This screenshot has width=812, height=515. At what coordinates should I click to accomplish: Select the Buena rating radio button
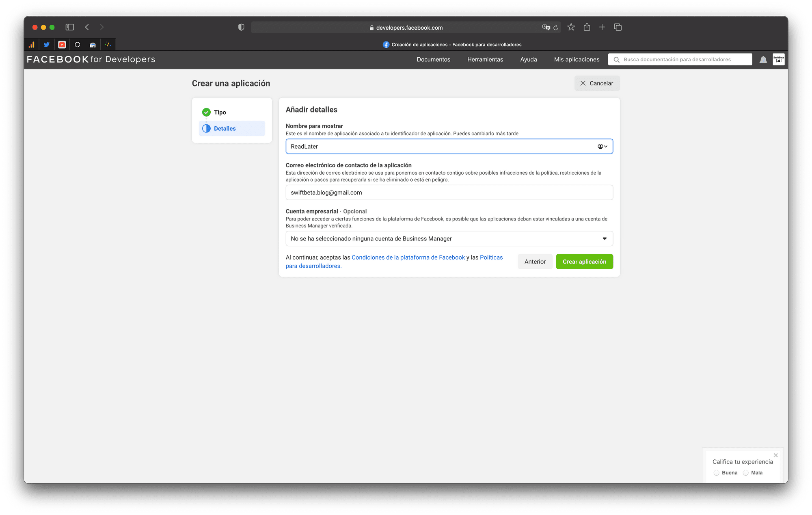(x=717, y=473)
